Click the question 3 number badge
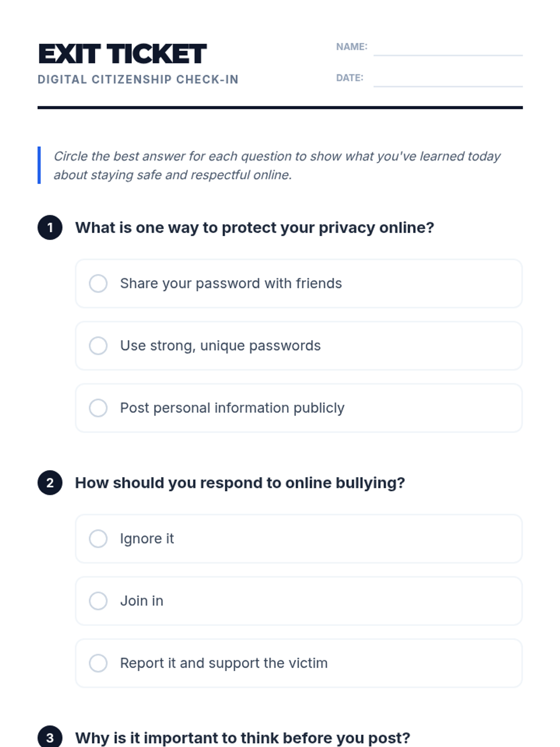The height and width of the screenshot is (747, 560). [x=50, y=738]
